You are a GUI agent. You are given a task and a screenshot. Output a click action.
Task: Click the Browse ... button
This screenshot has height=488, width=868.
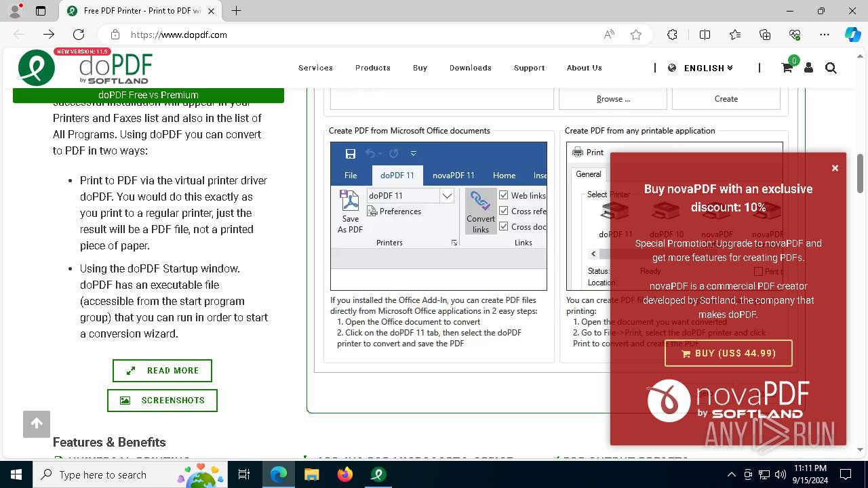613,99
